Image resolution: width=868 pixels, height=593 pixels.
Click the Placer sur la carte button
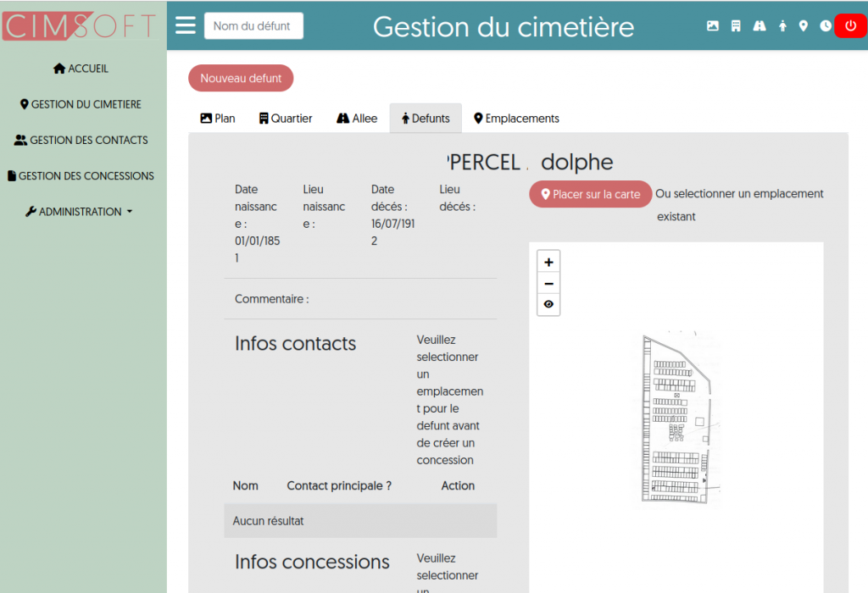coord(590,194)
